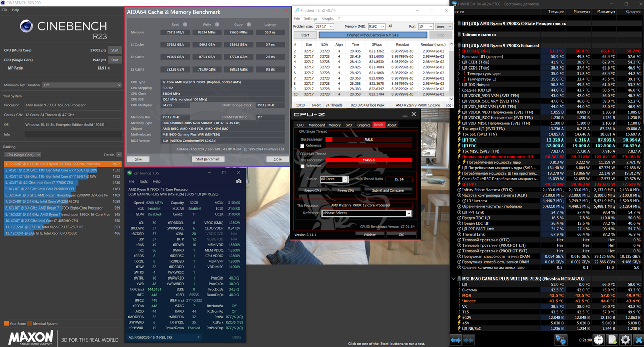
Task: Switch to the SPD tab in CPU-Z
Action: (349, 125)
